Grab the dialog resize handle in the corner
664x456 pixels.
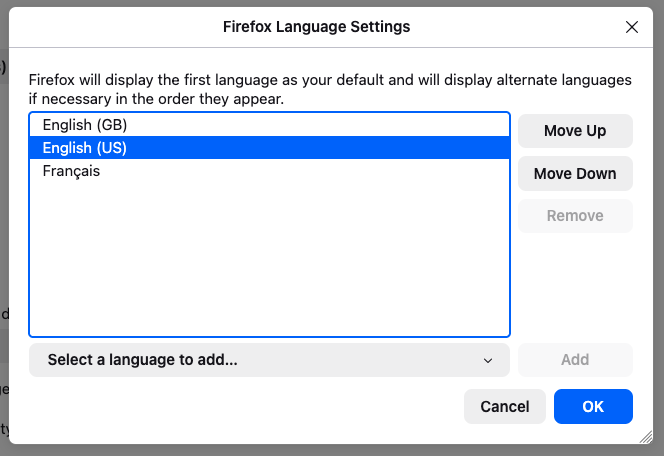[646, 437]
